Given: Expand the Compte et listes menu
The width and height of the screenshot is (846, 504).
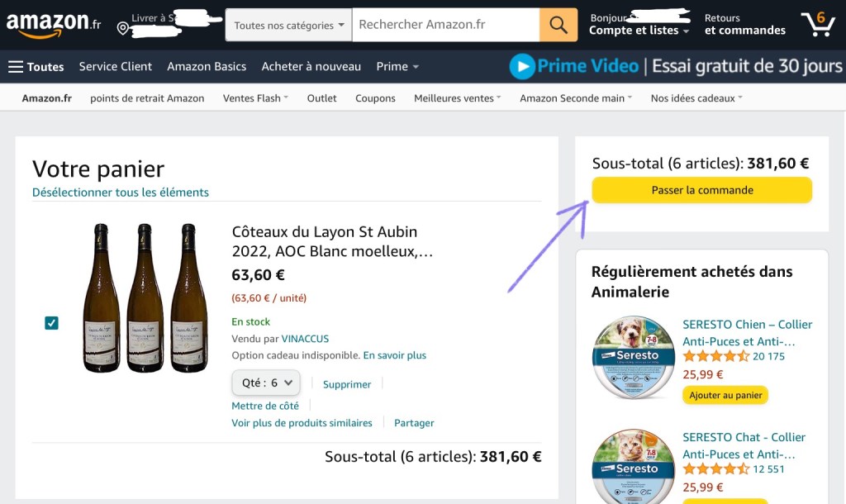Looking at the screenshot, I should pyautogui.click(x=639, y=31).
